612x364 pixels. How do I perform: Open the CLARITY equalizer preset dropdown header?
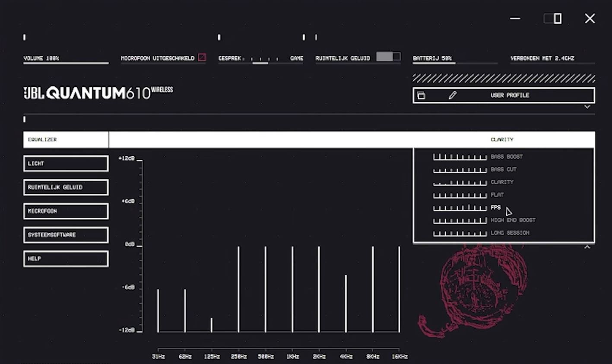click(504, 139)
